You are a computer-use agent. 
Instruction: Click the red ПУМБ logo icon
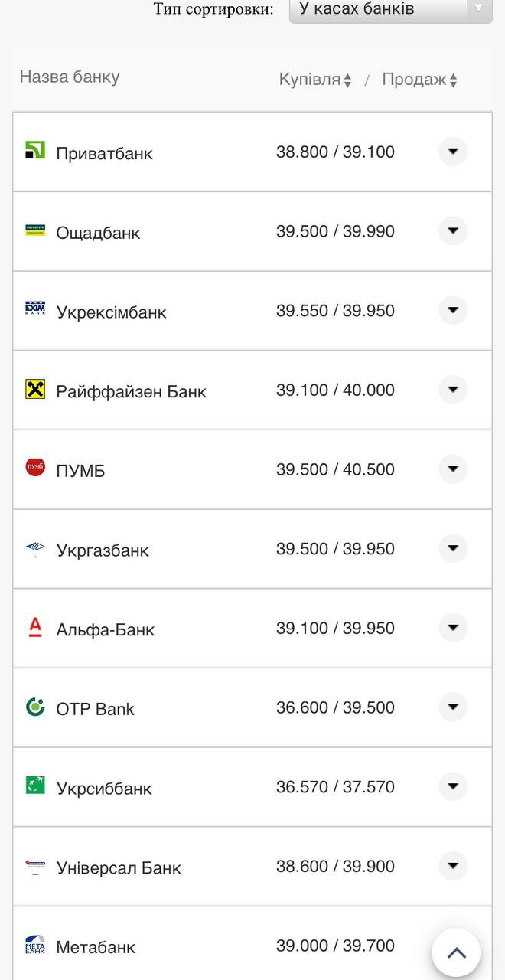point(35,467)
